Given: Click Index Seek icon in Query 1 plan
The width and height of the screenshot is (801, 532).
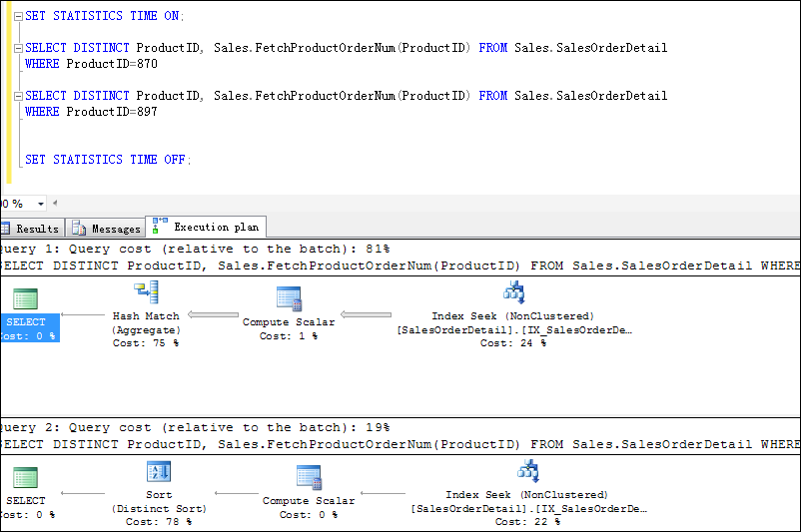Looking at the screenshot, I should coord(514,291).
